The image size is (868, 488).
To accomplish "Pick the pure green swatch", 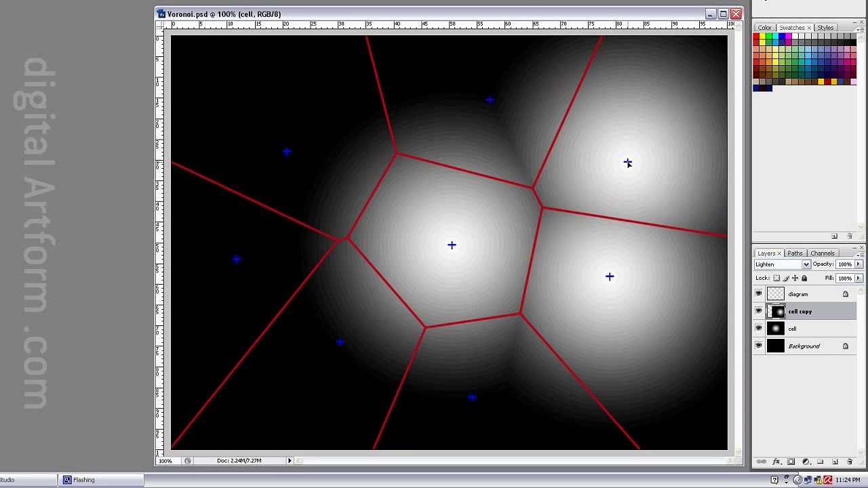I will click(x=769, y=36).
